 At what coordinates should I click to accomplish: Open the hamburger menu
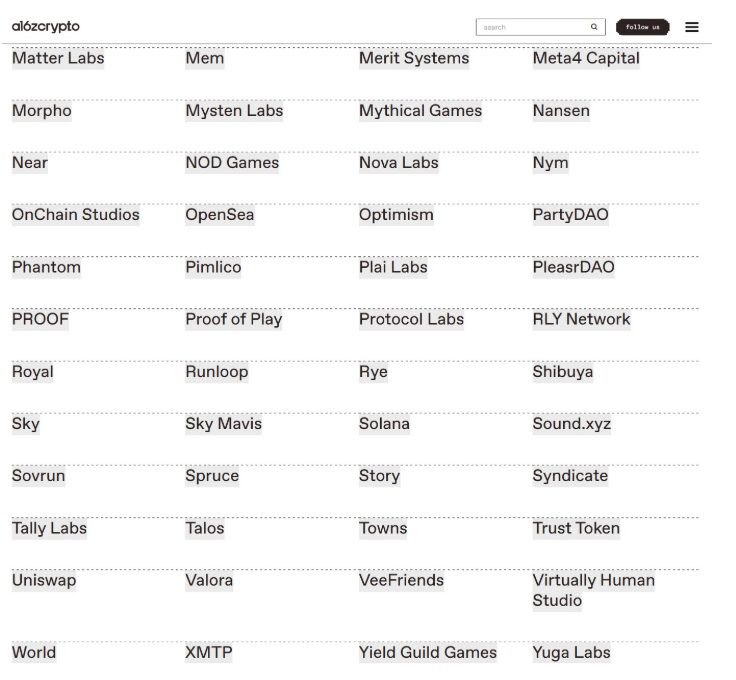tap(692, 27)
